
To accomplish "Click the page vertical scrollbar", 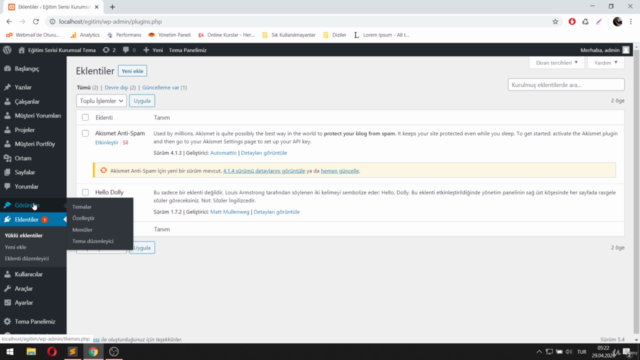I will coord(636,192).
